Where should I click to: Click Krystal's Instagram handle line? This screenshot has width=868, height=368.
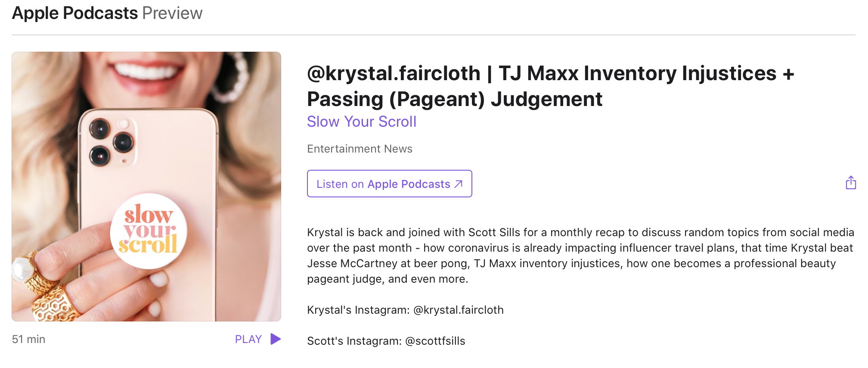405,310
